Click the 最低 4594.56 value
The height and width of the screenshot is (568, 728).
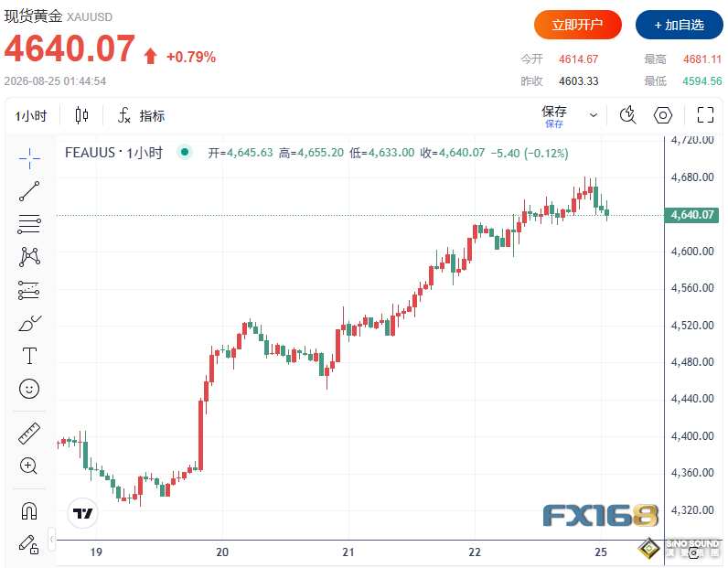click(x=702, y=80)
